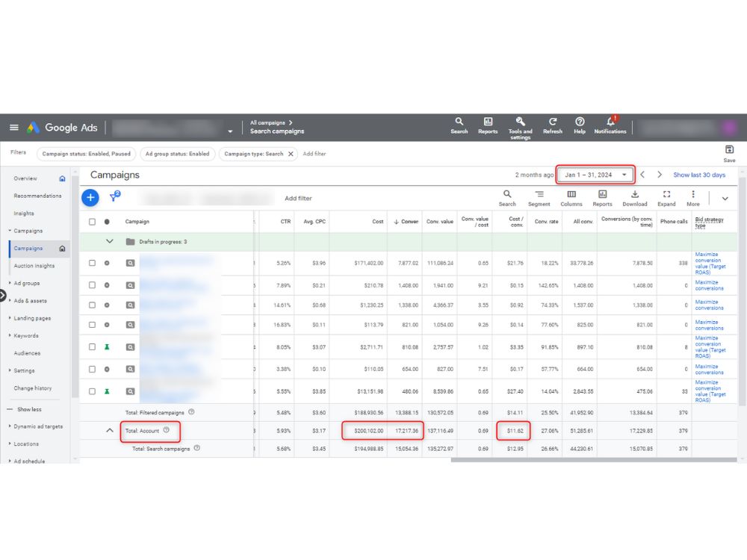Open Audiences in the sidebar

27,353
